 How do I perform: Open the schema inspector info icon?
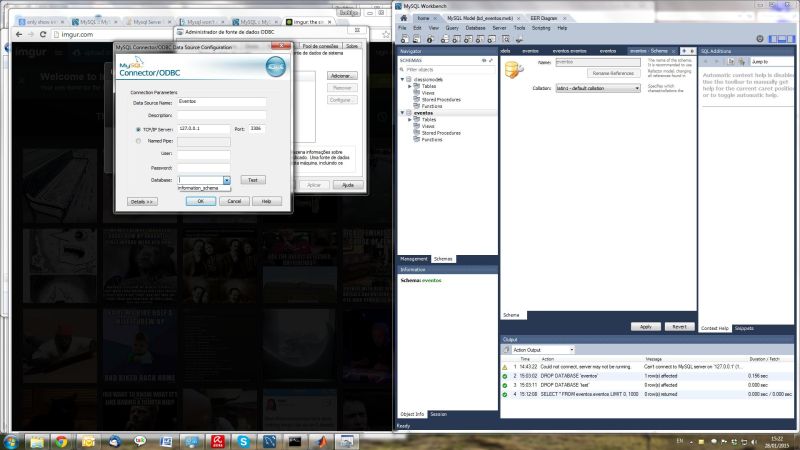[430, 39]
